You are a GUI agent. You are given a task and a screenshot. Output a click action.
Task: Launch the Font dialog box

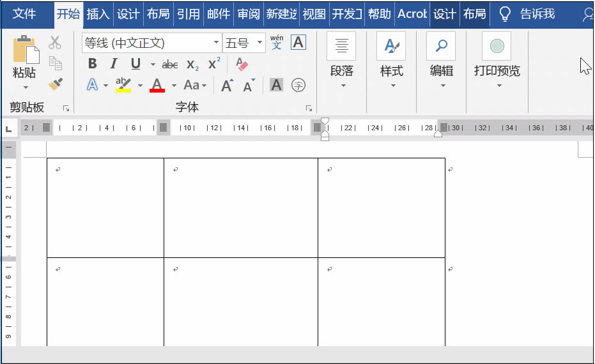point(309,109)
